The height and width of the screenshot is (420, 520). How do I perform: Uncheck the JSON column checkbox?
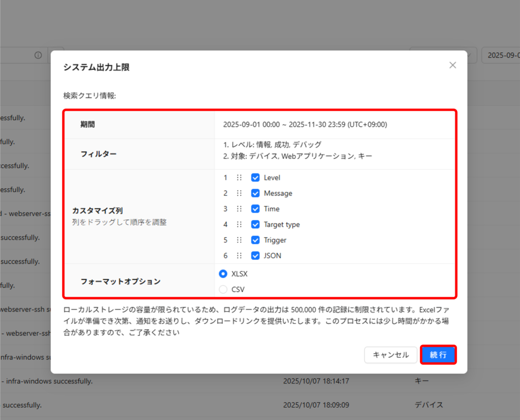click(x=255, y=256)
